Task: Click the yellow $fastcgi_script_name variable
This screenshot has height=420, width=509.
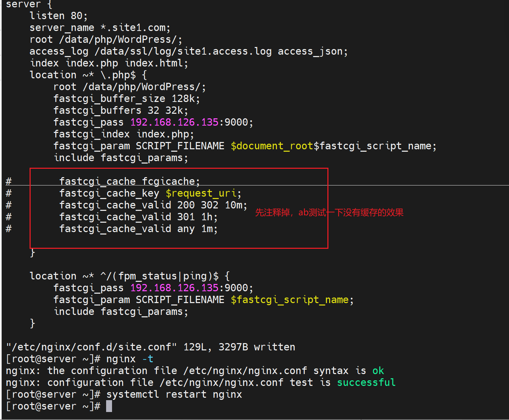Action: click(x=289, y=300)
